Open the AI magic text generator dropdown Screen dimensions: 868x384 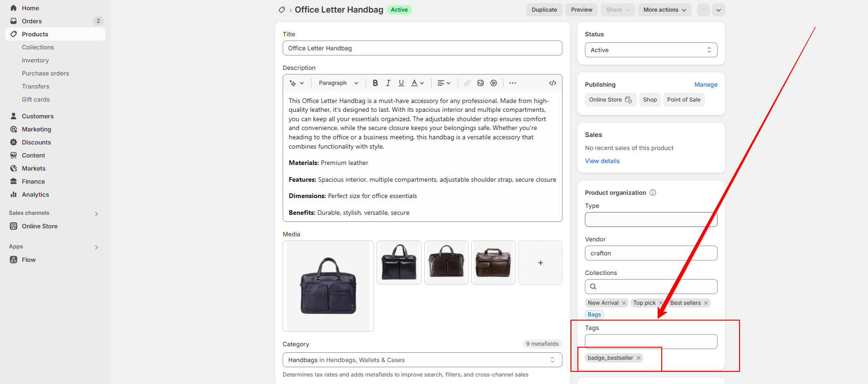[x=297, y=83]
